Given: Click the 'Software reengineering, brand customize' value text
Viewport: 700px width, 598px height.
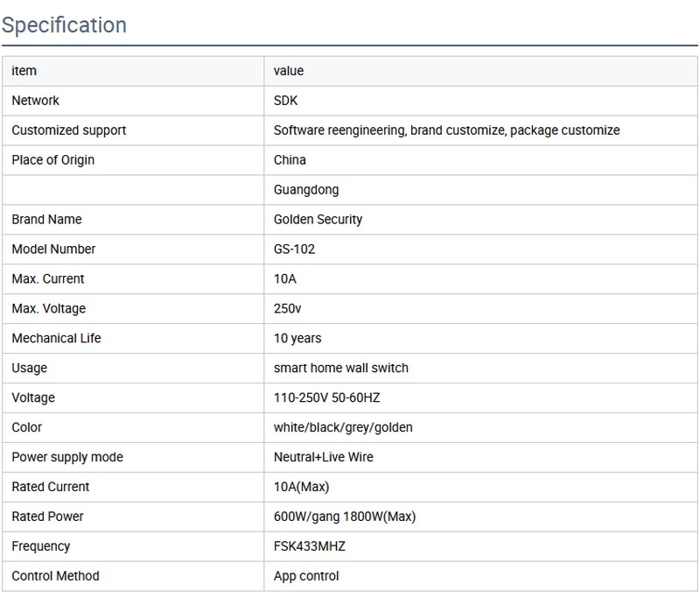Looking at the screenshot, I should click(x=446, y=130).
